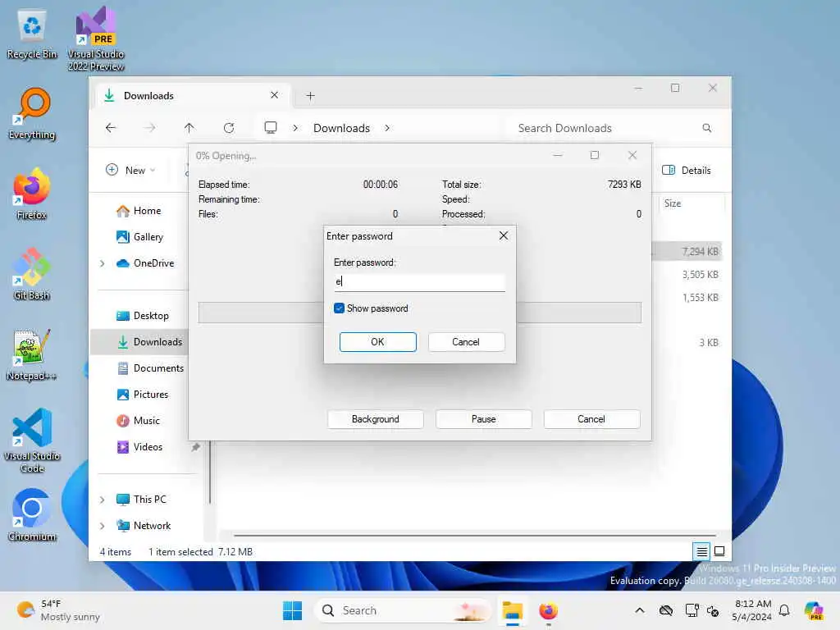Viewport: 840px width, 630px height.
Task: Select Music in the navigation pane
Action: (138, 421)
